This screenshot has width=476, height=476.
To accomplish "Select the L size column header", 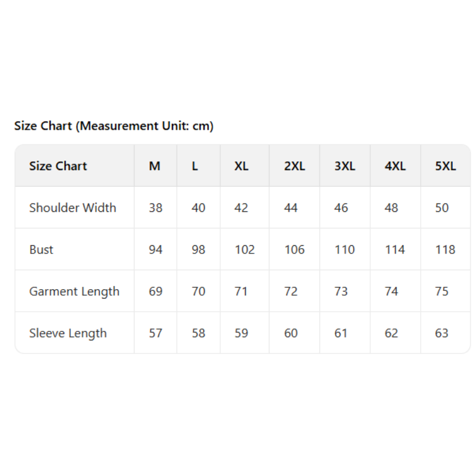I will tap(195, 166).
